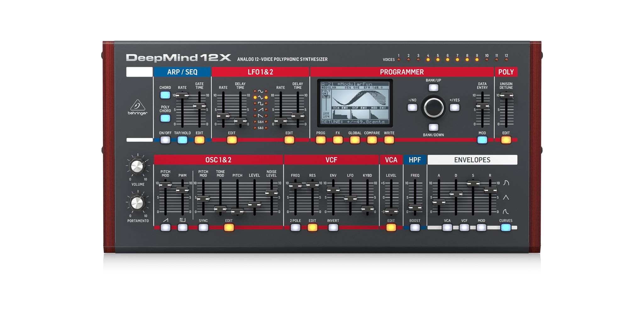Click the VCF FREQ slider handle

(x=295, y=186)
